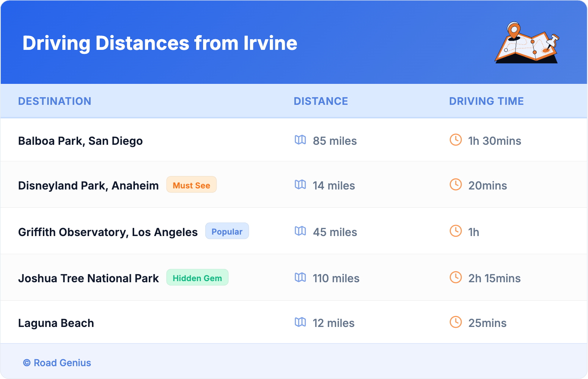Click the clock icon beside 25mins
This screenshot has width=588, height=379.
tap(456, 322)
